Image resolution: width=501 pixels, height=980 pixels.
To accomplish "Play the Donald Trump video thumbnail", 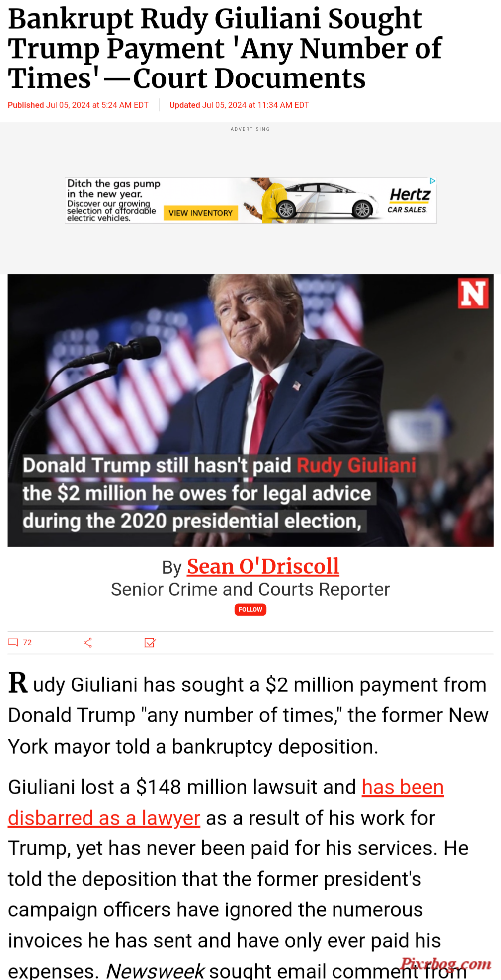I will [250, 410].
